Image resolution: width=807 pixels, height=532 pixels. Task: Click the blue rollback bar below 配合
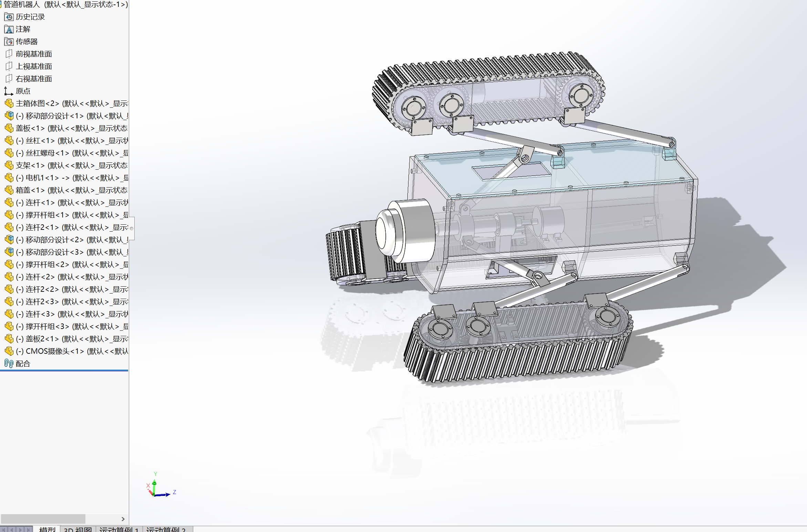[64, 371]
